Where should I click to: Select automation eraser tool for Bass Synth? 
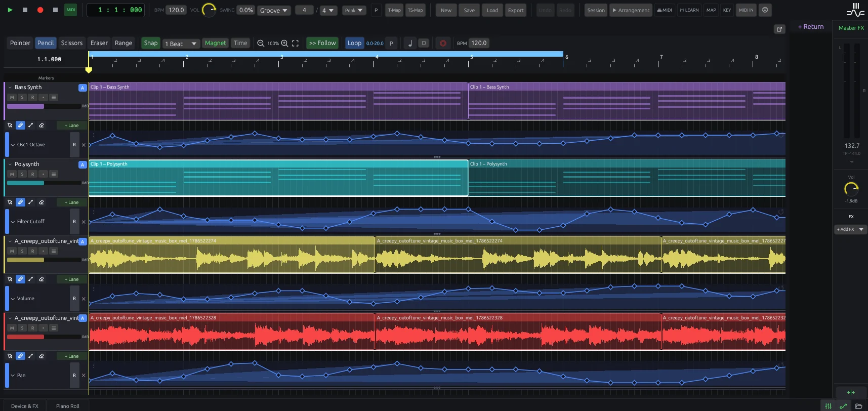[x=42, y=125]
